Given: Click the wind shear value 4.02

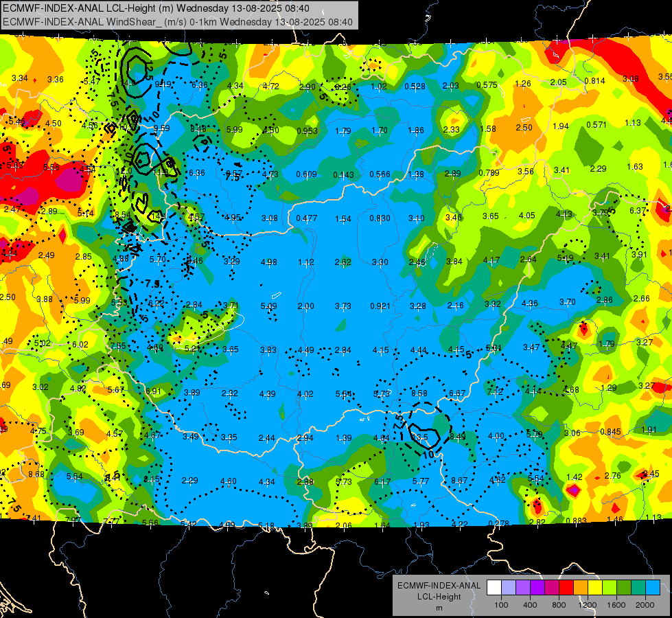Looking at the screenshot, I should pos(305,393).
